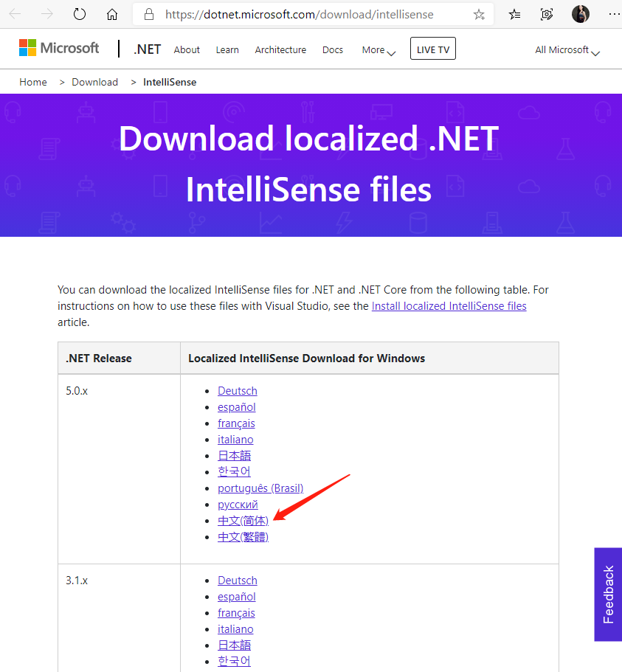Screen dimensions: 622x672
Task: Open the Architecture menu item
Action: pyautogui.click(x=280, y=49)
